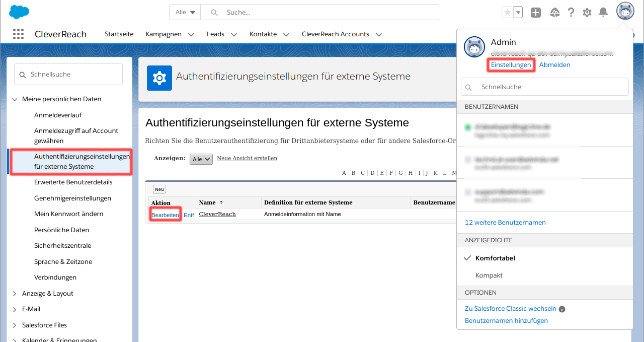Open the 'Alle' search scope dropdown

[185, 12]
